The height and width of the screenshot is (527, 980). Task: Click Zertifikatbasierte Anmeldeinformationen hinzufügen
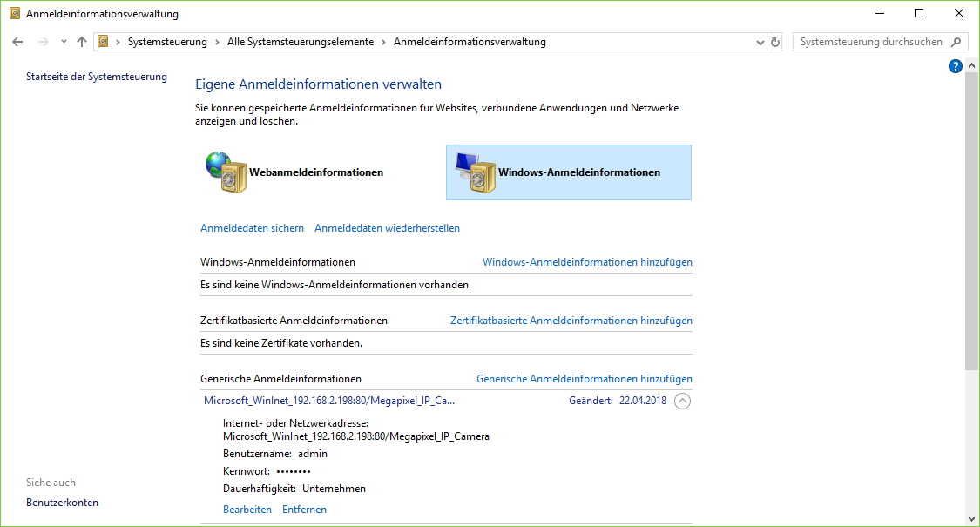point(571,321)
